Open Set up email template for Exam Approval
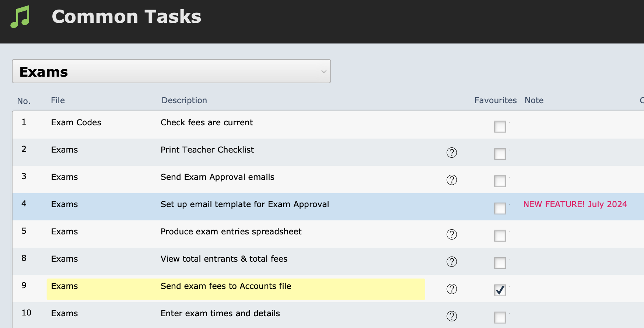Screen dimensions: 644x328 click(x=245, y=204)
